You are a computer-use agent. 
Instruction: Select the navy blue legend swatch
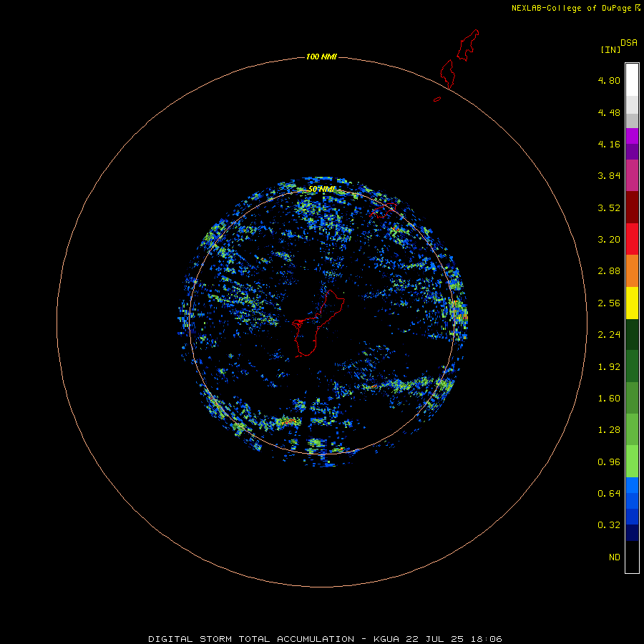click(x=632, y=532)
